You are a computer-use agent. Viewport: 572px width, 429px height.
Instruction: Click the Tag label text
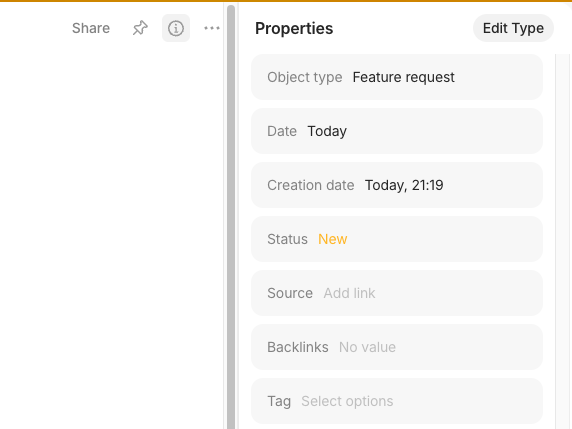coord(279,402)
